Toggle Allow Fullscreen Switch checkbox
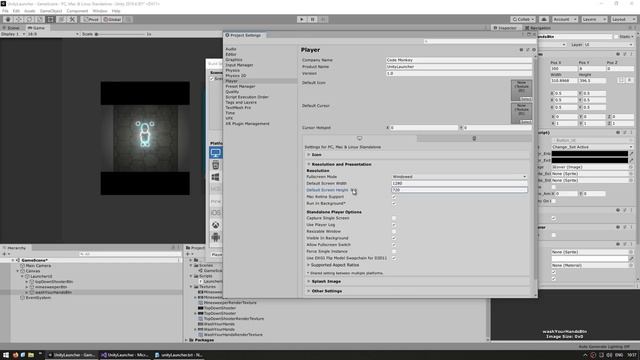This screenshot has width=640, height=360. pos(394,245)
